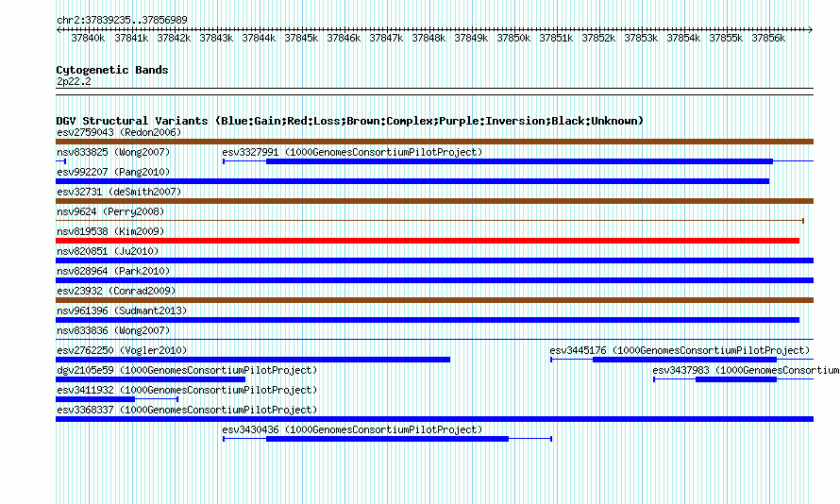Click the nsv961396 blue bar

428,320
